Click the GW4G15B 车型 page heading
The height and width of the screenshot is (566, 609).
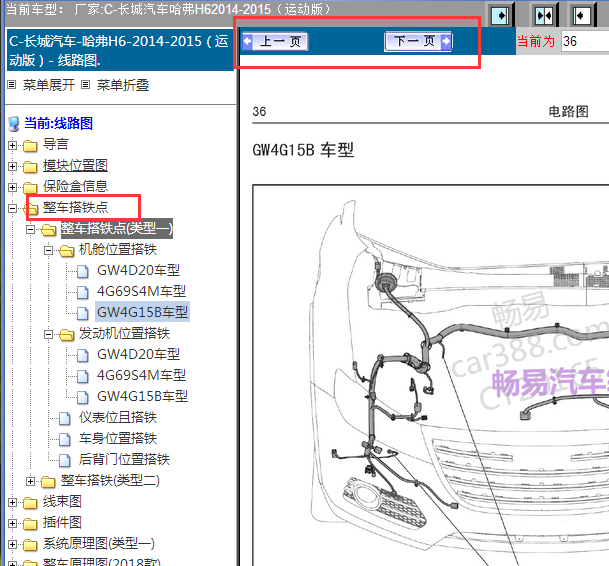(303, 150)
